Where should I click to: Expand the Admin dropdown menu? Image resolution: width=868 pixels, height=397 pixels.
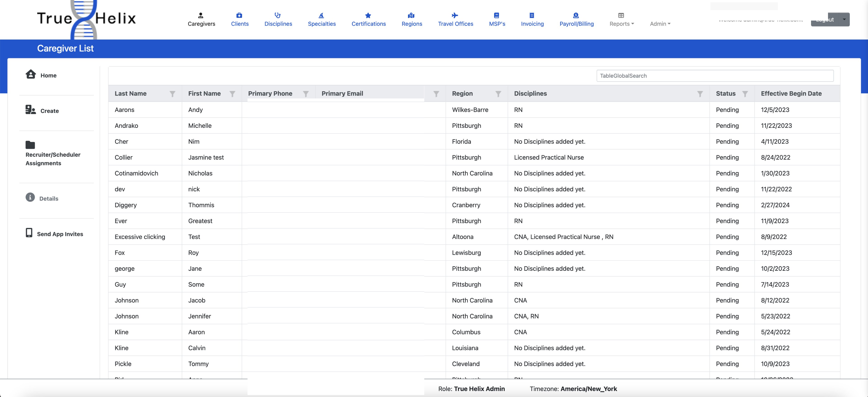[660, 24]
